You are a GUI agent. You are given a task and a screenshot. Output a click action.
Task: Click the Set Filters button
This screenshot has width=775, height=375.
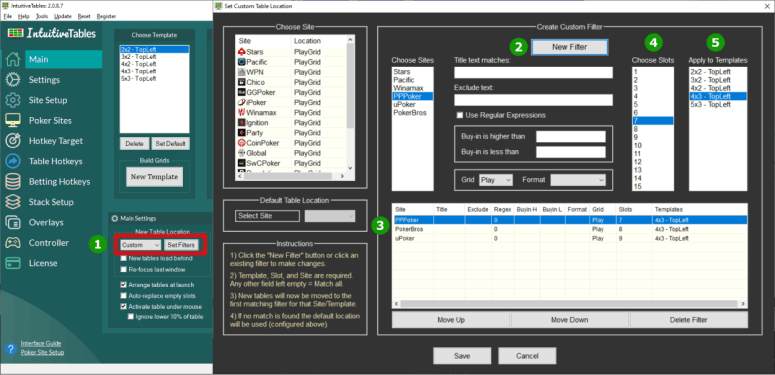coord(181,245)
